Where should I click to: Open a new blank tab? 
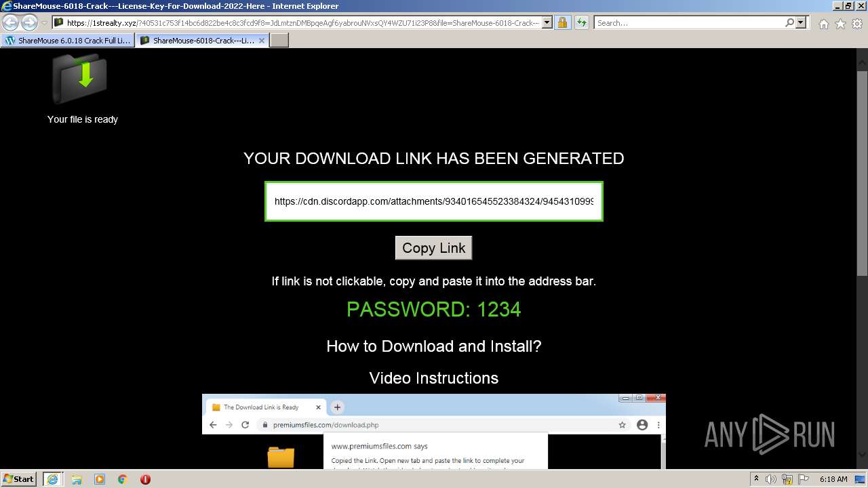279,41
